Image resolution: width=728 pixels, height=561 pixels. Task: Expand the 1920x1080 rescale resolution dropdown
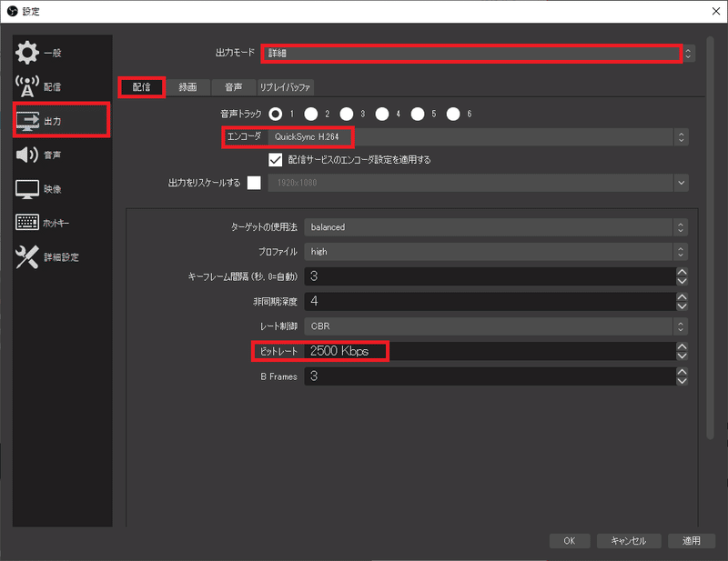(x=479, y=183)
